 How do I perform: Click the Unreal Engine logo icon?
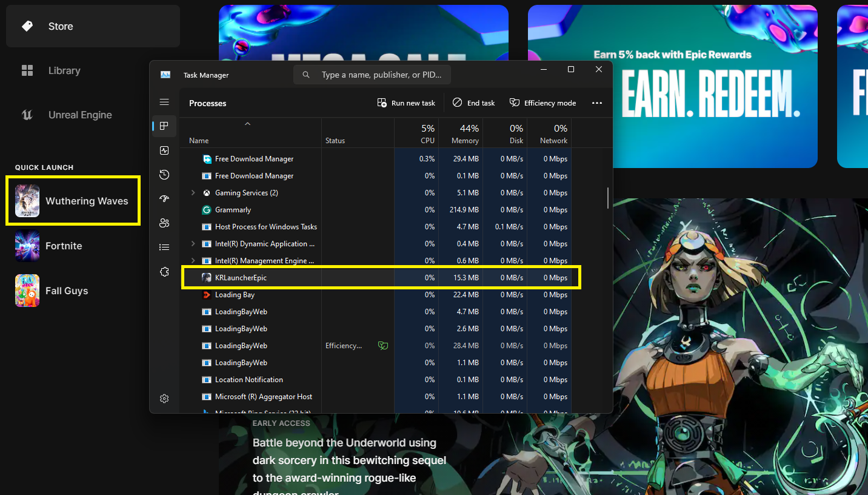pos(27,115)
